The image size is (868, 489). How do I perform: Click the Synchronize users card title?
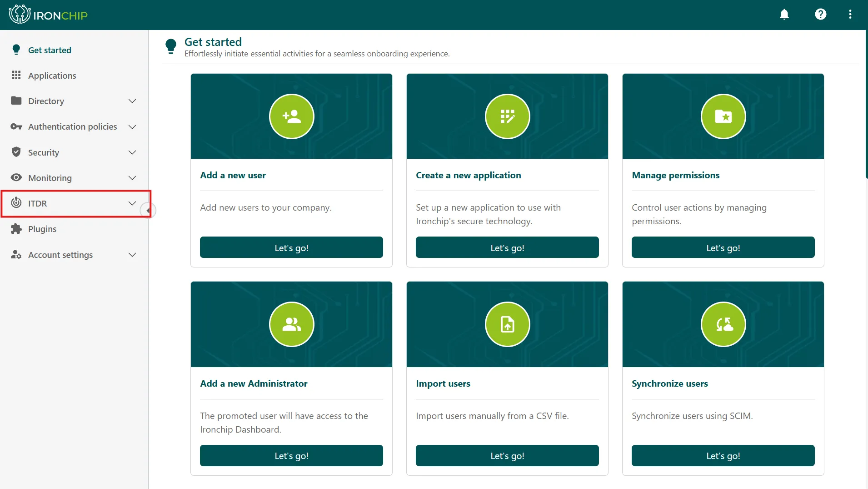[x=670, y=383]
